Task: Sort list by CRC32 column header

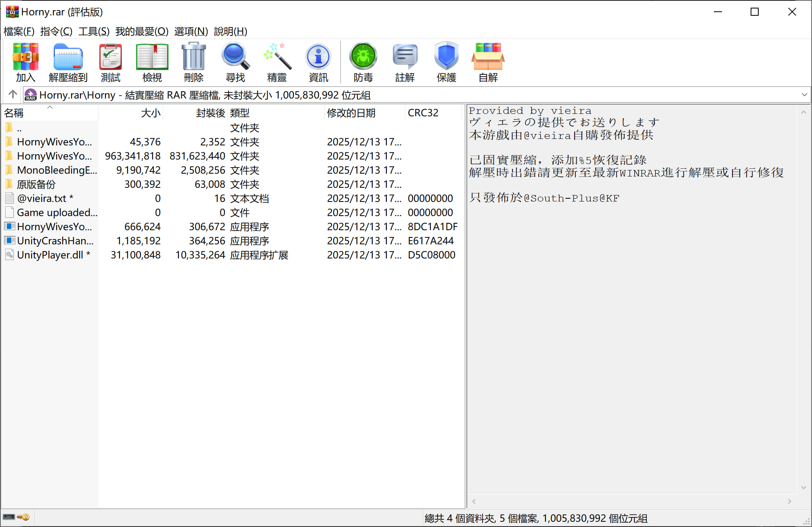Action: tap(423, 113)
